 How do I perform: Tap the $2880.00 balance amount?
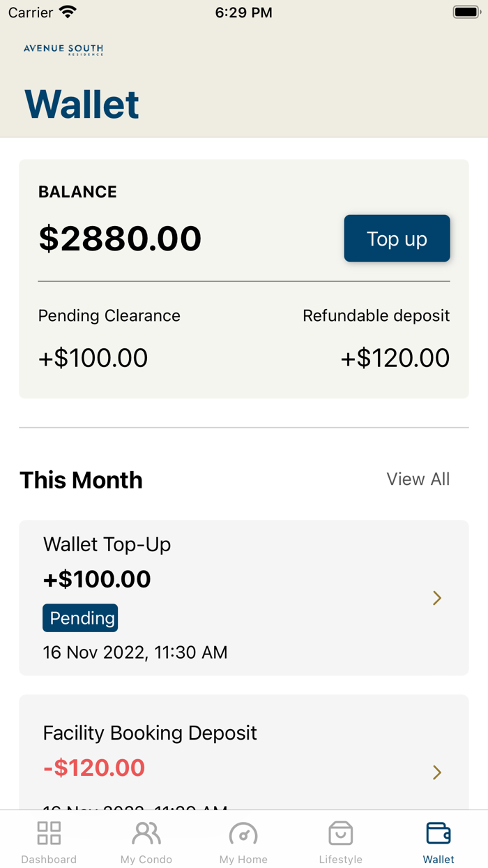(120, 239)
